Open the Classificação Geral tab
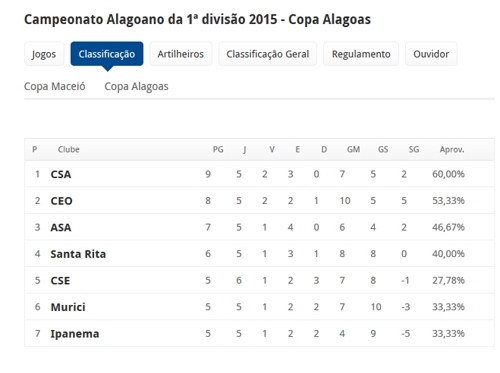 coord(268,54)
